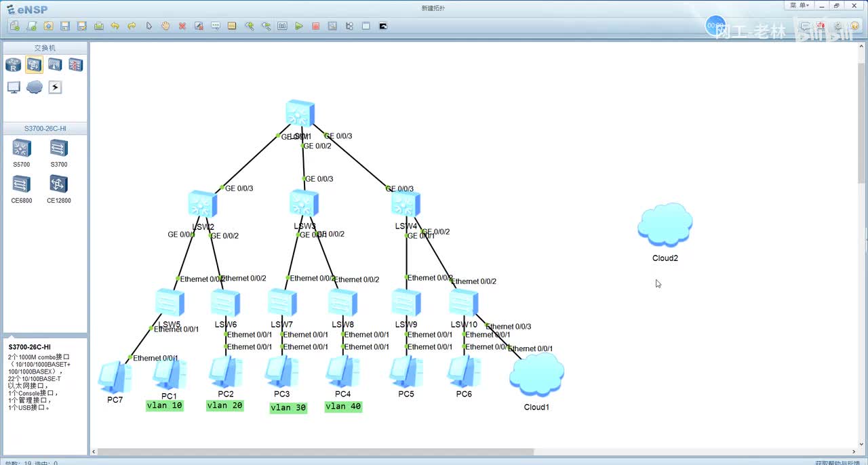The image size is (868, 465).
Task: Reset canvas zoom to fit size
Action: [x=282, y=26]
